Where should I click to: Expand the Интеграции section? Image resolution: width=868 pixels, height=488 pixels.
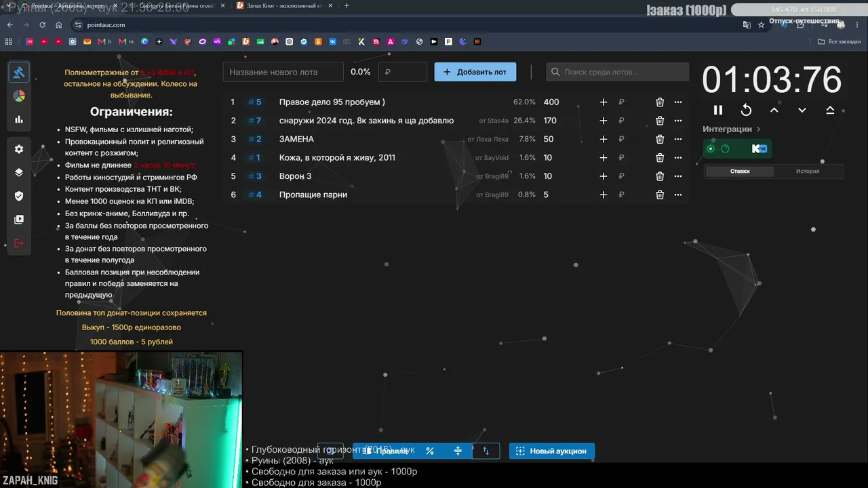click(x=732, y=129)
